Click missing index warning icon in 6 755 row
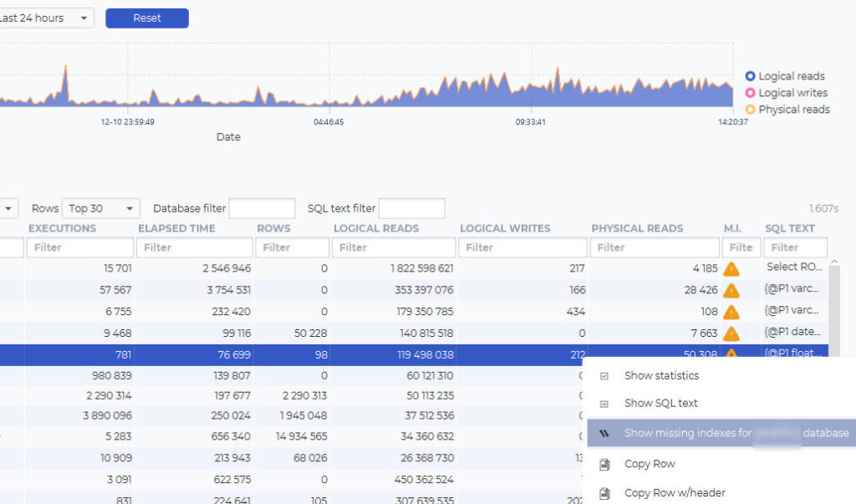Viewport: 856px width, 504px height. [x=731, y=312]
